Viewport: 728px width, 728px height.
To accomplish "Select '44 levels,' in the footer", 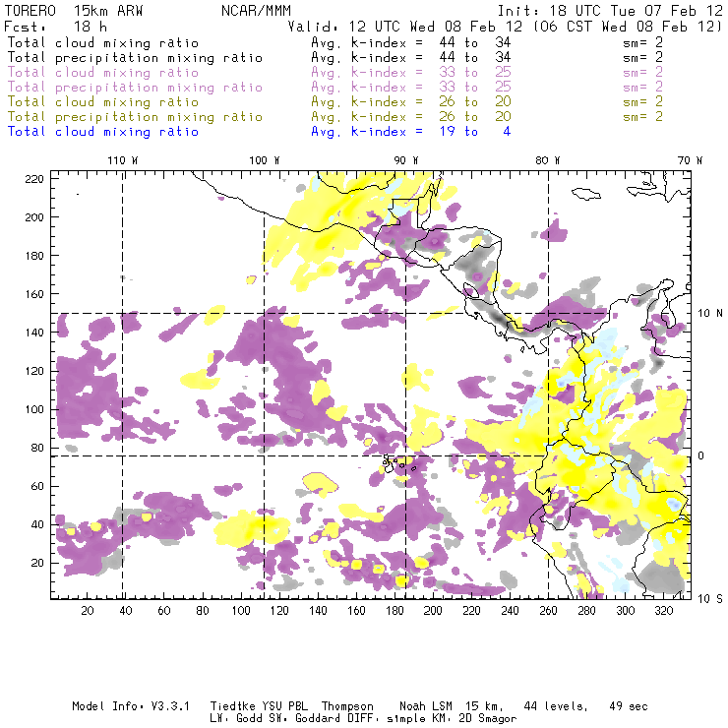I will pos(556,706).
